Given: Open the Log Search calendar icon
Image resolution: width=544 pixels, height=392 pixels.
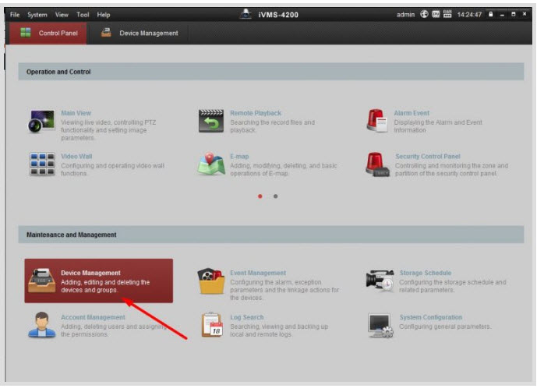Looking at the screenshot, I should point(211,326).
